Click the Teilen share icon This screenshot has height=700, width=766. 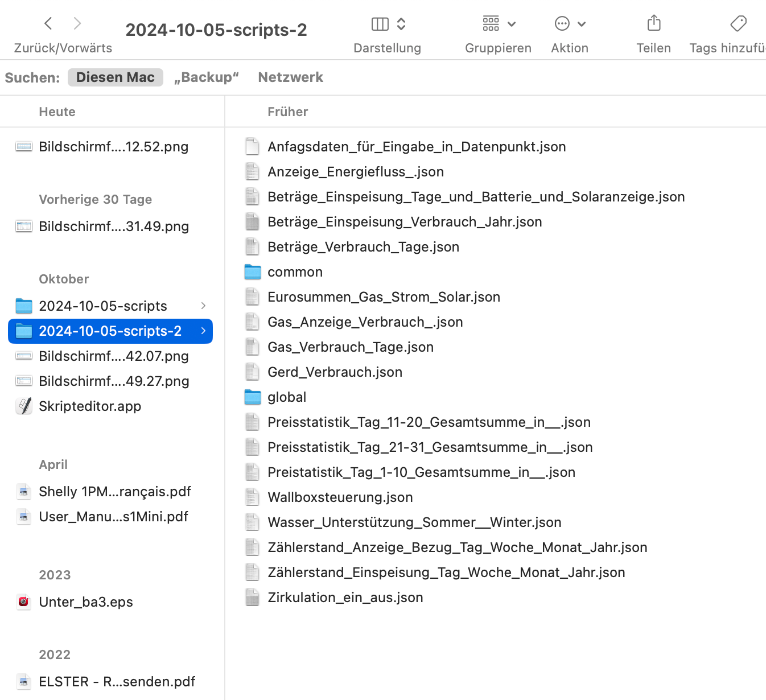(654, 23)
